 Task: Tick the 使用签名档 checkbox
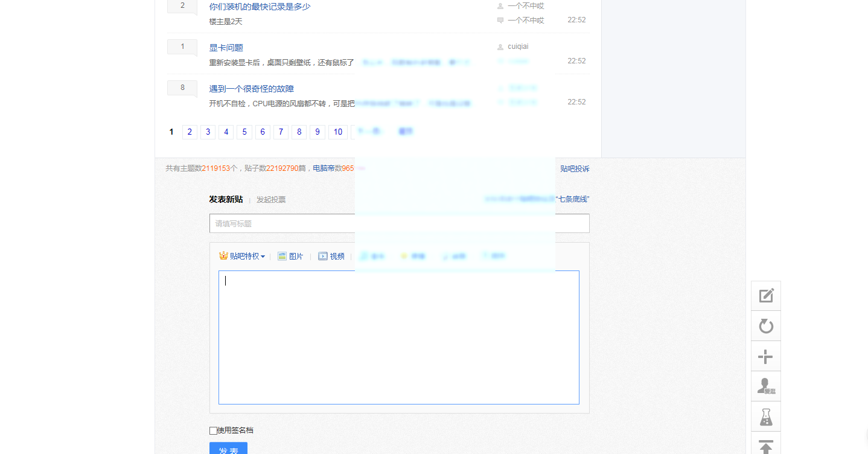[x=213, y=430]
